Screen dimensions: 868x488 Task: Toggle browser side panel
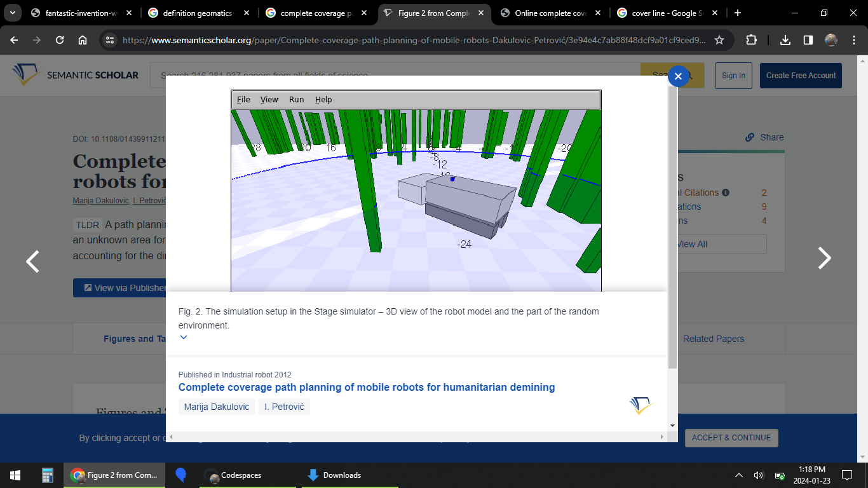(808, 40)
